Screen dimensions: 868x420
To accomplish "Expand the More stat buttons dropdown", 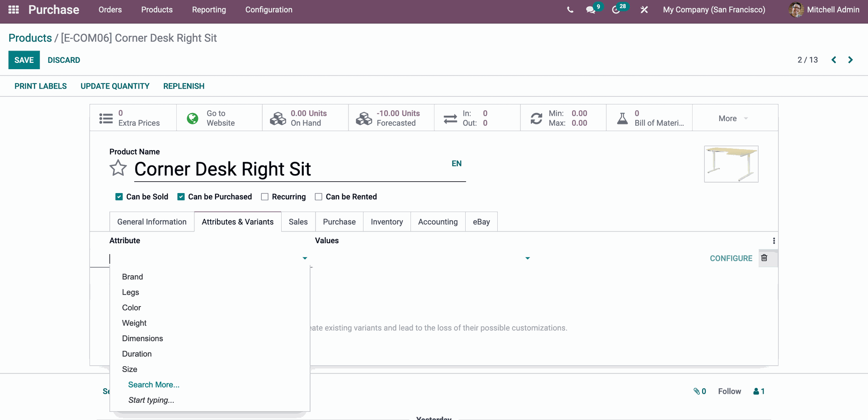I will coord(735,118).
